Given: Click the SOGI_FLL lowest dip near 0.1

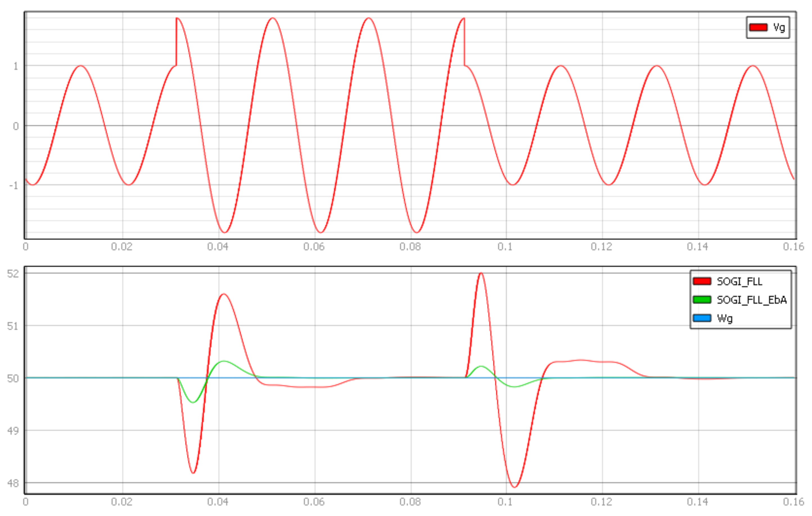Looking at the screenshot, I should (514, 487).
